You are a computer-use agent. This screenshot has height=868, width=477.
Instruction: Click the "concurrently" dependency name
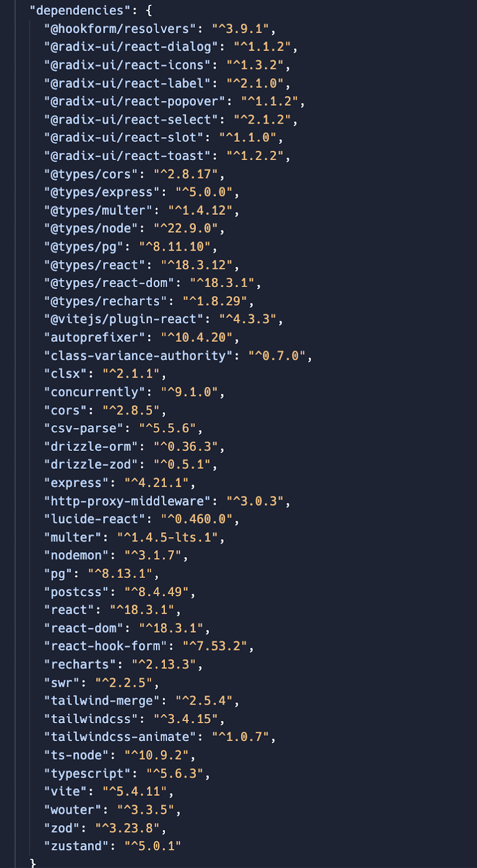point(95,392)
